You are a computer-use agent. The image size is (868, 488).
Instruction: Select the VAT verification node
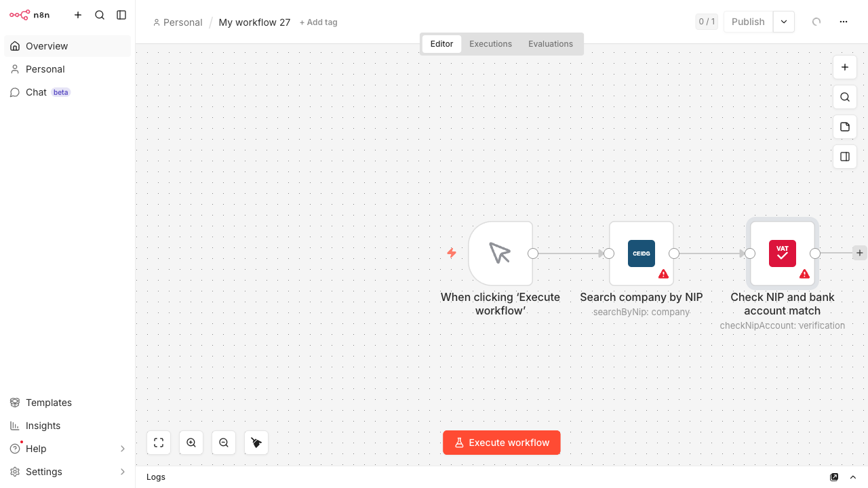pos(782,253)
